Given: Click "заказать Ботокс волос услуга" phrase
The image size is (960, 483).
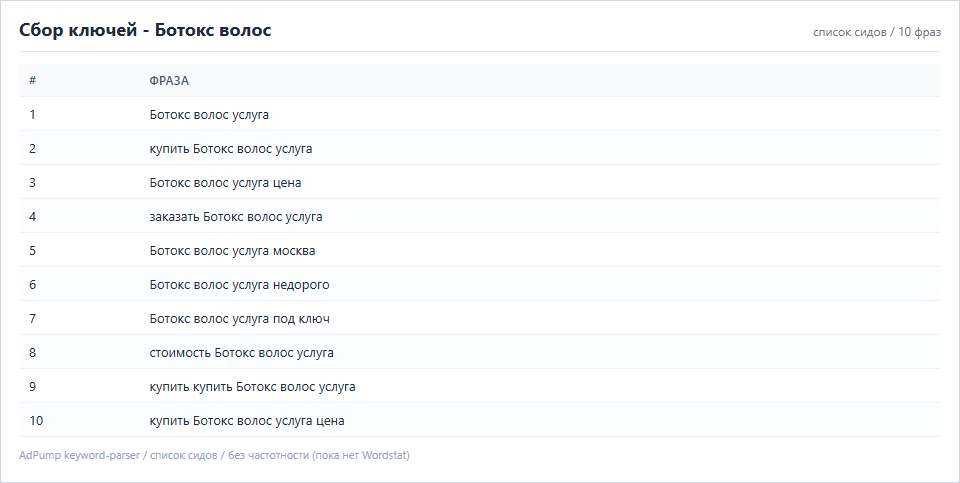Looking at the screenshot, I should [x=236, y=217].
